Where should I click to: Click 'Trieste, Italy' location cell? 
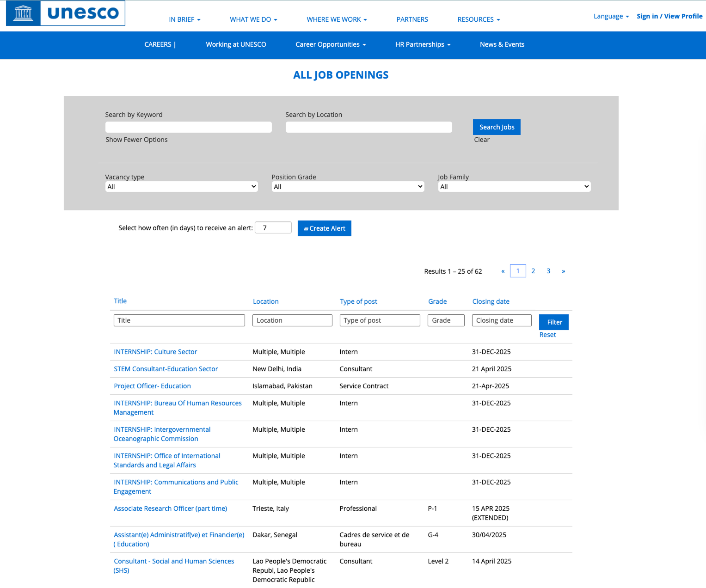tap(270, 508)
